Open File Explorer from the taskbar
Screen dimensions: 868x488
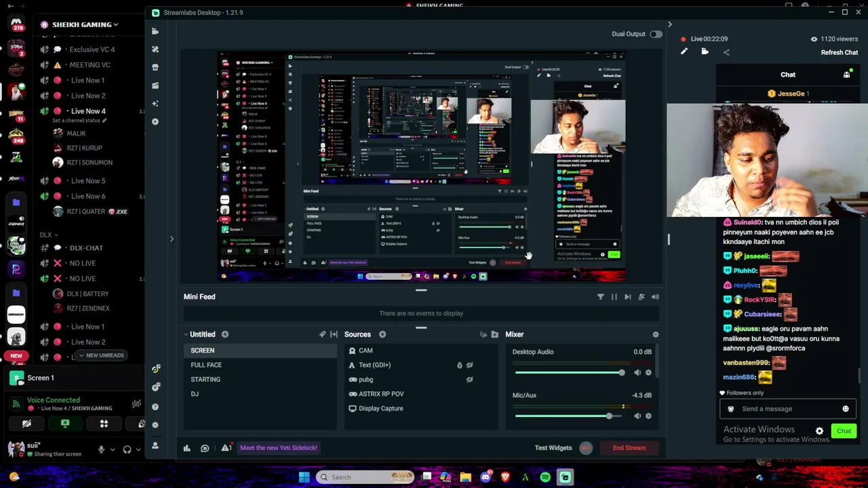click(465, 477)
